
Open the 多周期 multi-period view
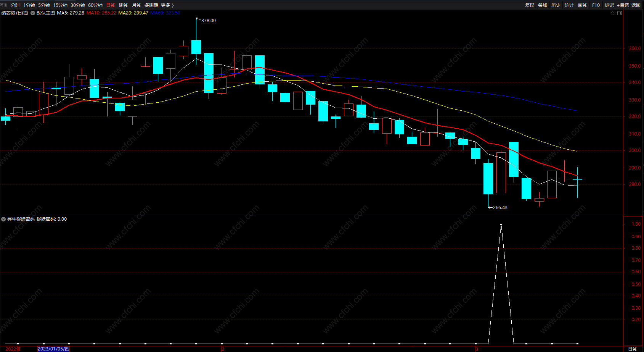click(x=151, y=5)
